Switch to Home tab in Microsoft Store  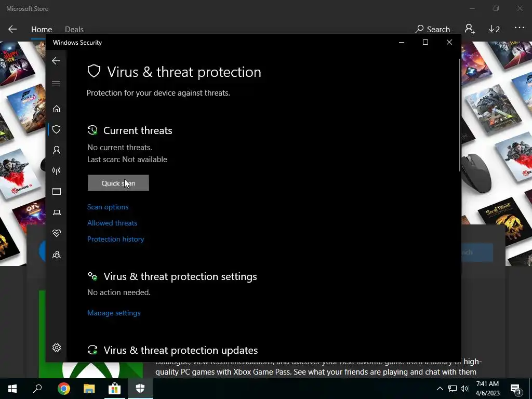click(x=42, y=30)
